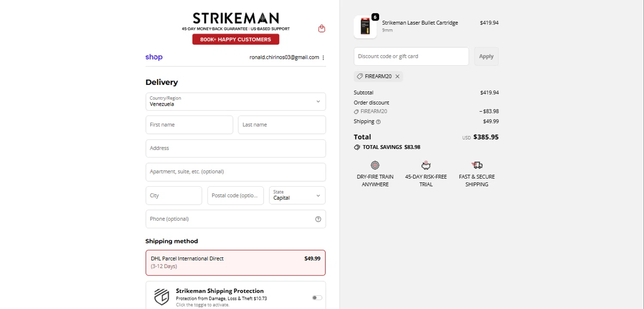
Task: Open the Country/Region dropdown
Action: click(x=236, y=102)
